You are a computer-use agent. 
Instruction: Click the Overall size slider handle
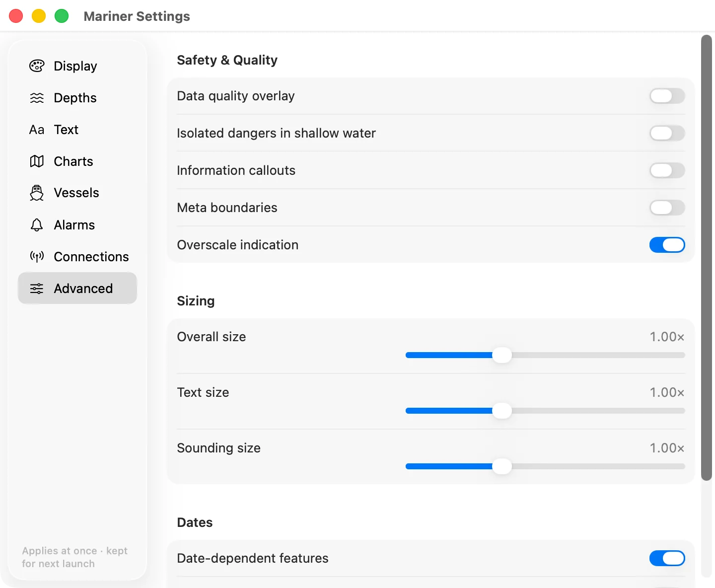(x=502, y=355)
